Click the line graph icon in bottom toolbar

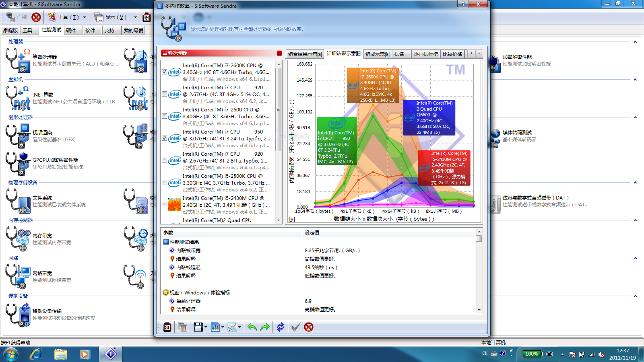(232, 327)
